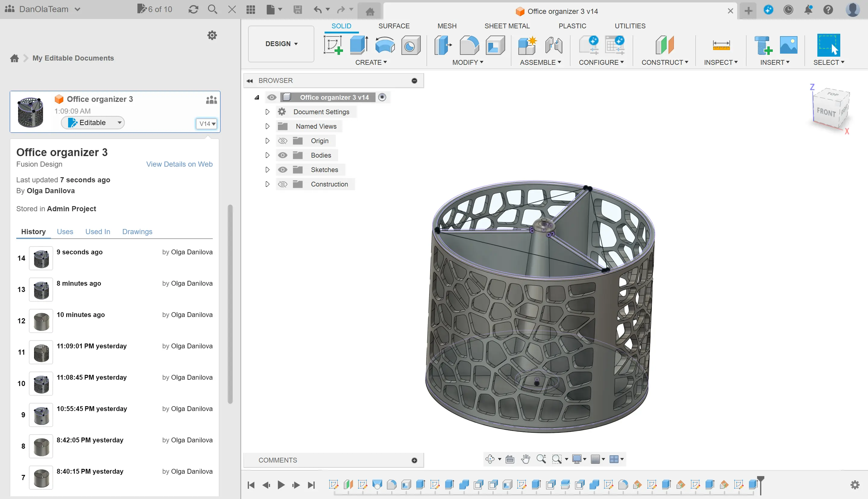The image size is (868, 499).
Task: Open the Help question mark icon
Action: pos(828,10)
